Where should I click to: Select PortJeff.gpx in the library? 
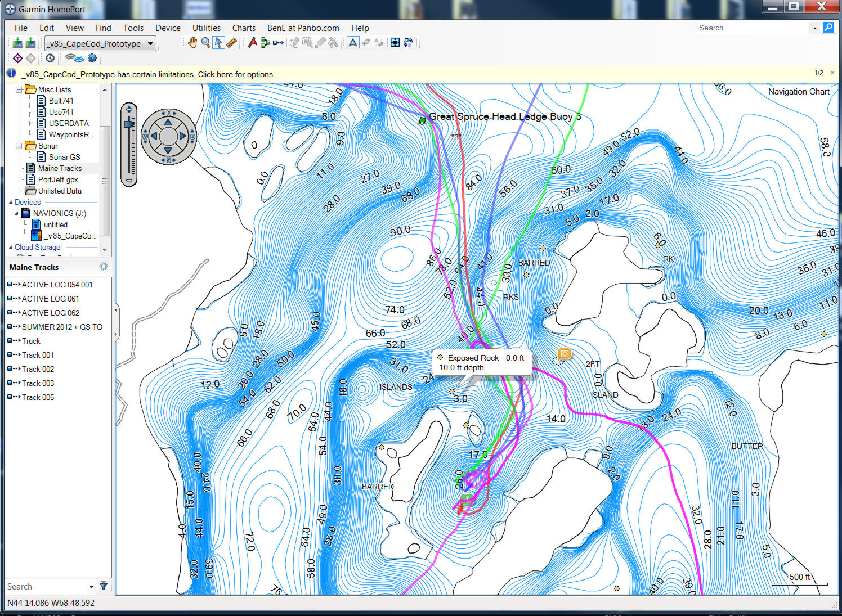pos(58,179)
